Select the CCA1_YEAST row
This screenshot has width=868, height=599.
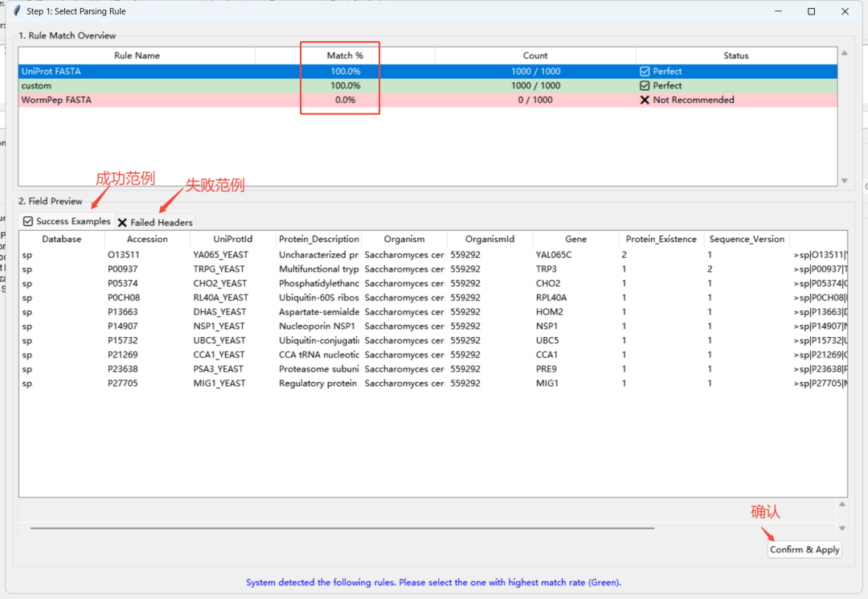point(433,355)
